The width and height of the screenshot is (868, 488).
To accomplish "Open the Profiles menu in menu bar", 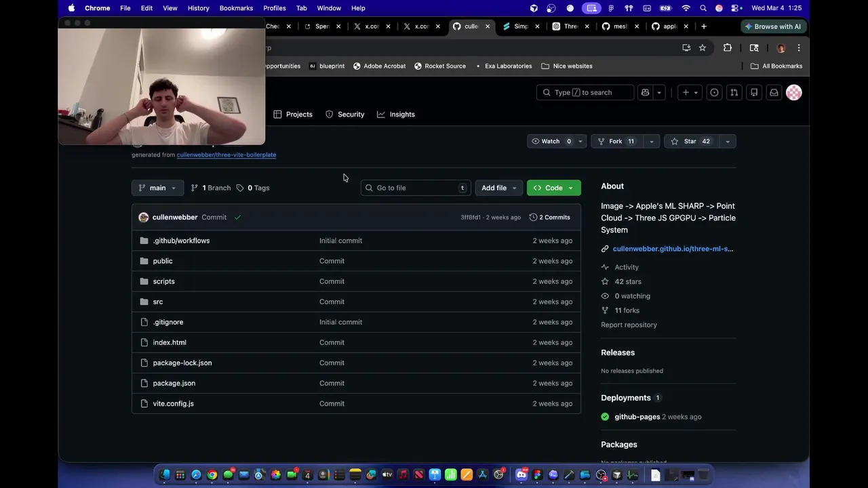I will [274, 8].
